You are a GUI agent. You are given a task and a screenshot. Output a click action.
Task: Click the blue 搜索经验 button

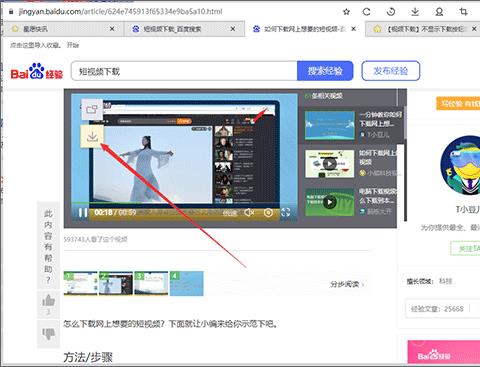click(x=325, y=71)
